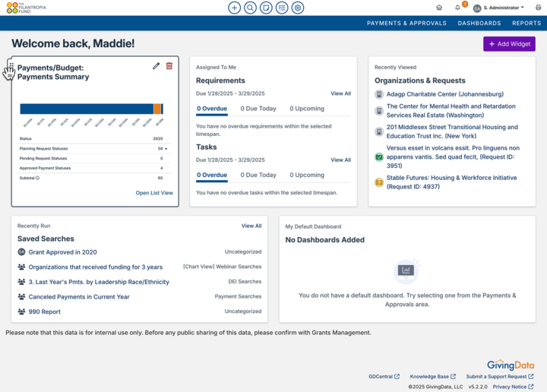Grab the Payments Summary widget drag handle
Viewport: 547px width, 392px height.
[11, 66]
